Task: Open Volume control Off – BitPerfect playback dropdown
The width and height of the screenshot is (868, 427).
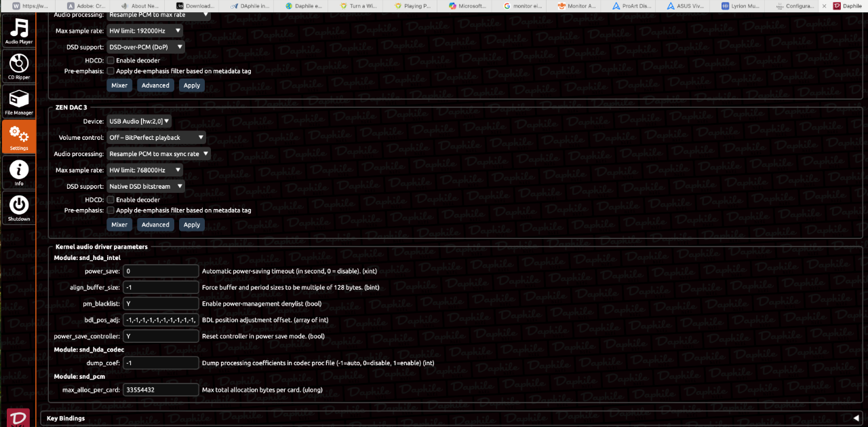Action: tap(156, 137)
